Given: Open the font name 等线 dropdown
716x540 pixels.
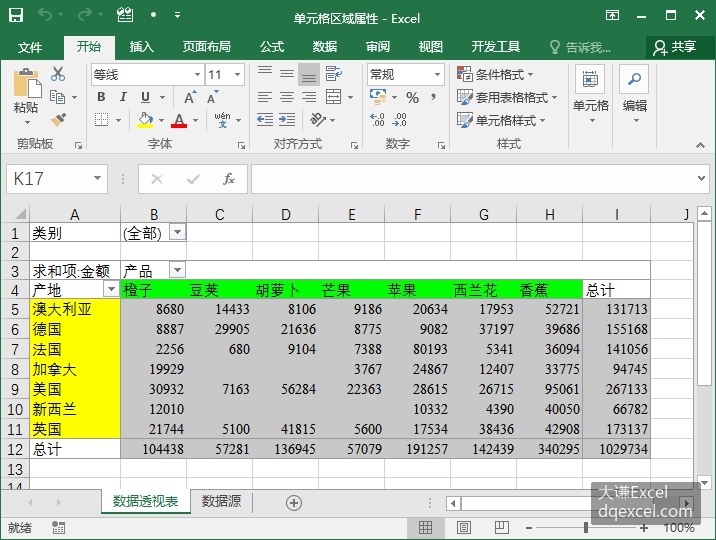Looking at the screenshot, I should (197, 74).
